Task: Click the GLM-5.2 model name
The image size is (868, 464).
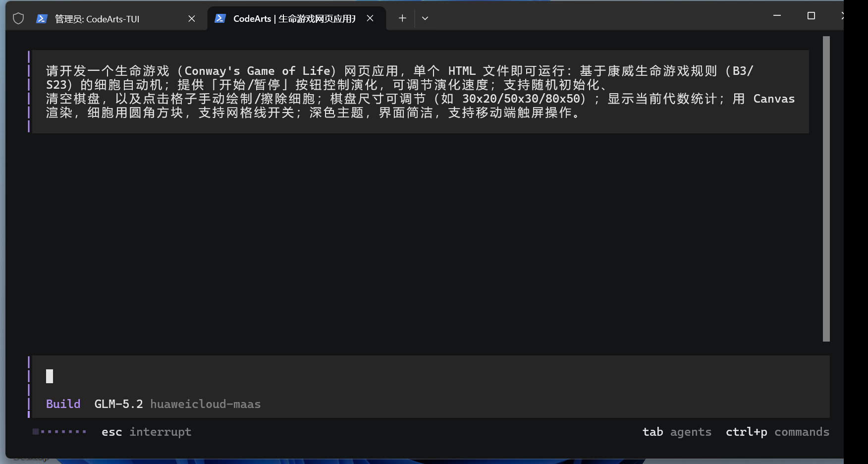Action: tap(118, 404)
